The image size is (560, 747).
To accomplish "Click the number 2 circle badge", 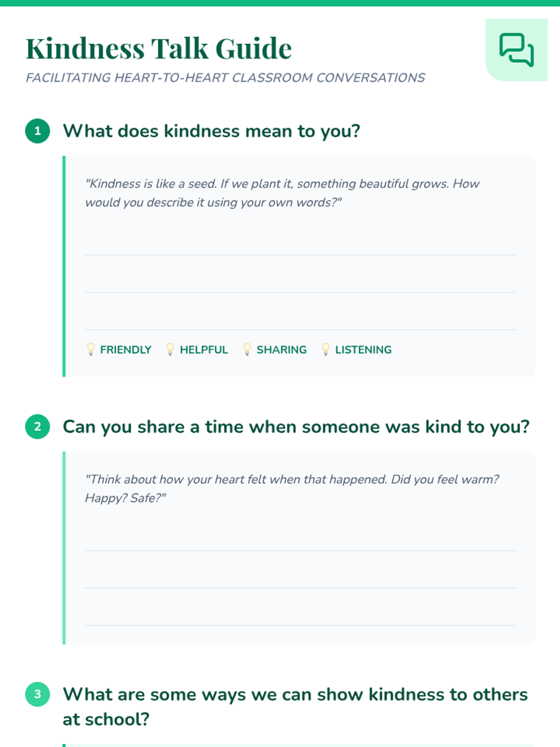I will tap(38, 427).
